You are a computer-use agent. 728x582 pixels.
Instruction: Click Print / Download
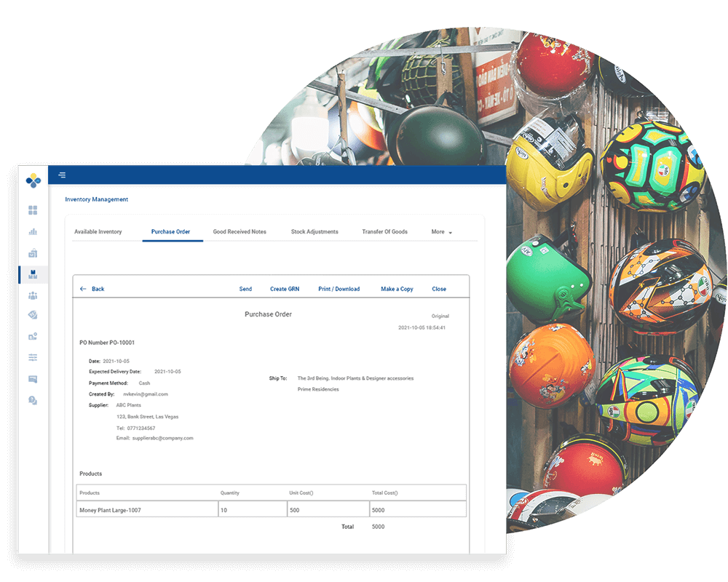point(339,289)
